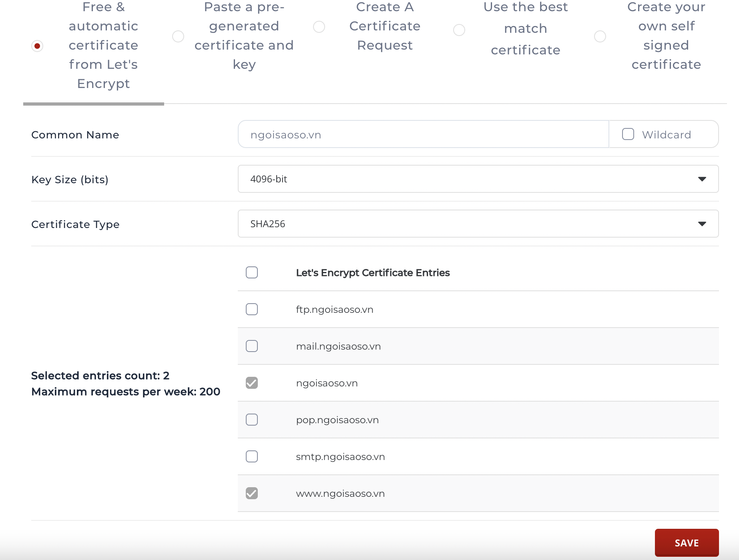Check the smtp.ngoisaoso.vn entry
The height and width of the screenshot is (560, 739).
[x=252, y=456]
